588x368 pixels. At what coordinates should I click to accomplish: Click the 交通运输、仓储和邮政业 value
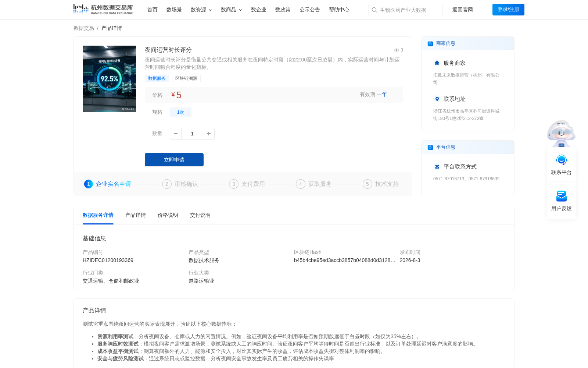tap(111, 281)
